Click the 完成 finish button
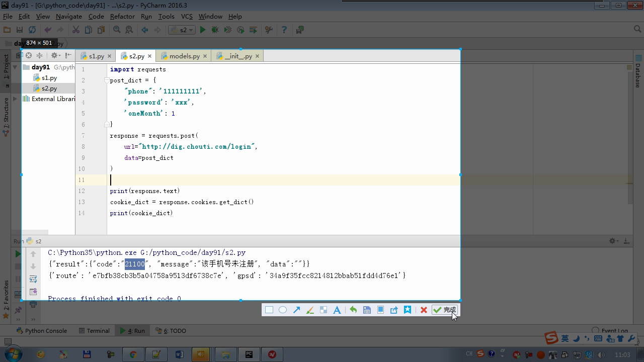Image resolution: width=644 pixels, height=362 pixels. (445, 310)
